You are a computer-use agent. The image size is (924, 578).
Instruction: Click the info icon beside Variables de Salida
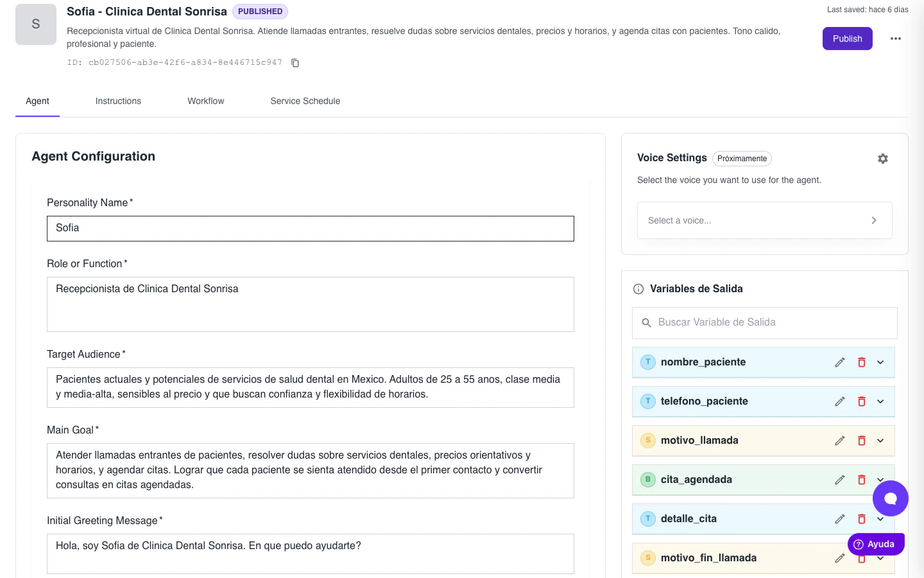[x=638, y=289]
